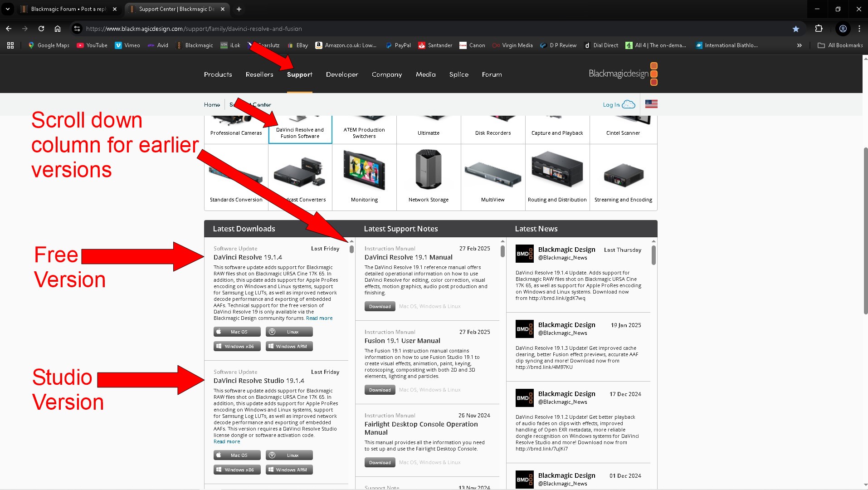Viewport: 868px width, 490px height.
Task: Switch to Blackmagic Forum tab
Action: [68, 9]
